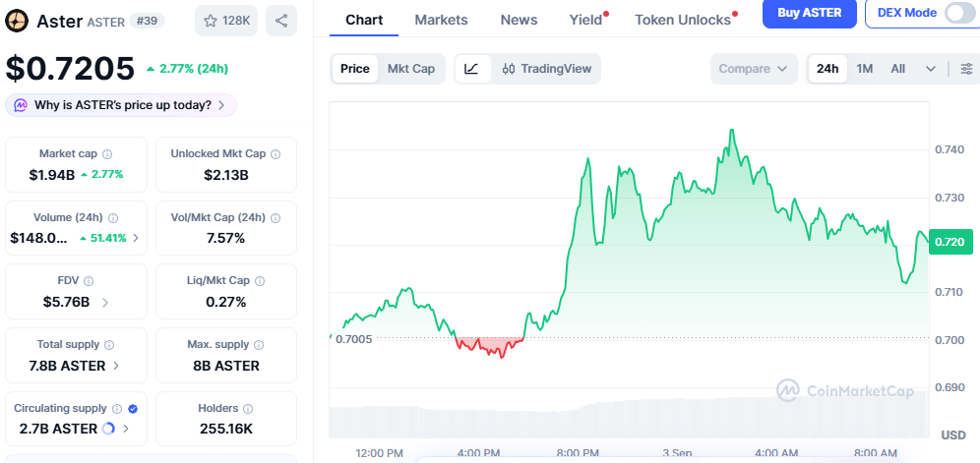Click the circulating supply progress ring
Viewport: 980px width, 463px height.
click(x=108, y=429)
